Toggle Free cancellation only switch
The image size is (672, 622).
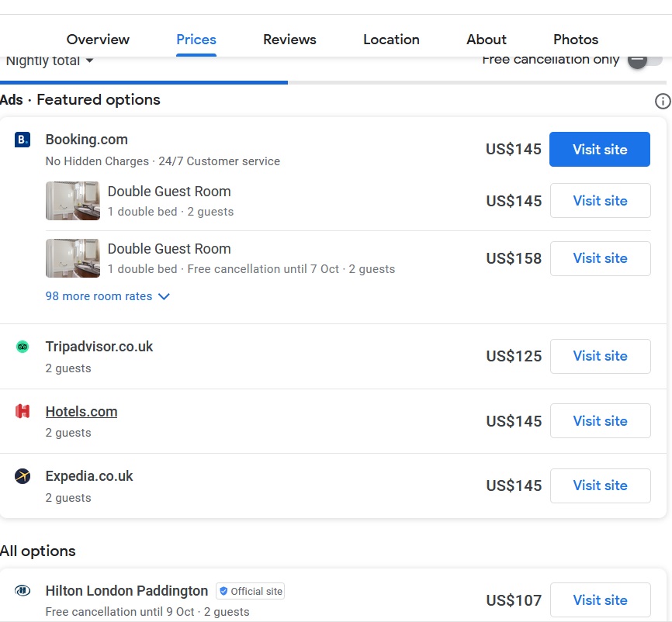pyautogui.click(x=644, y=60)
